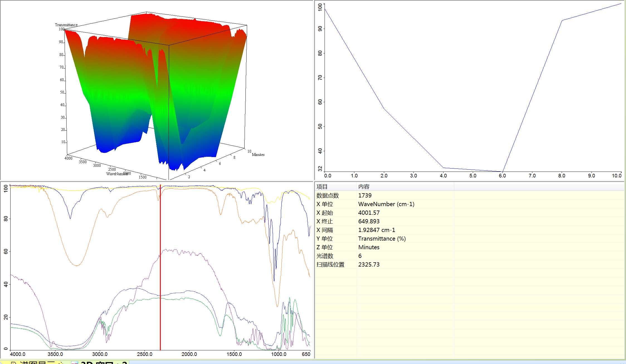Select the 扫描线位置 row label
Image resolution: width=626 pixels, height=364 pixels.
[330, 265]
